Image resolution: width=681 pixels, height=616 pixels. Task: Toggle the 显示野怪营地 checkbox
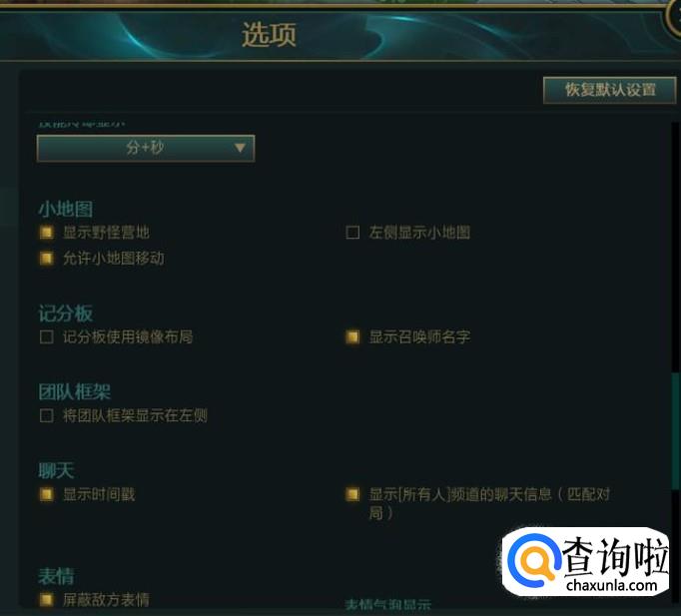click(47, 233)
